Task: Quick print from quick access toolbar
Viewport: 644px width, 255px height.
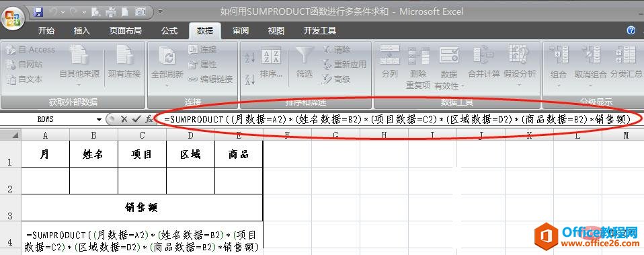Action: pyautogui.click(x=111, y=12)
